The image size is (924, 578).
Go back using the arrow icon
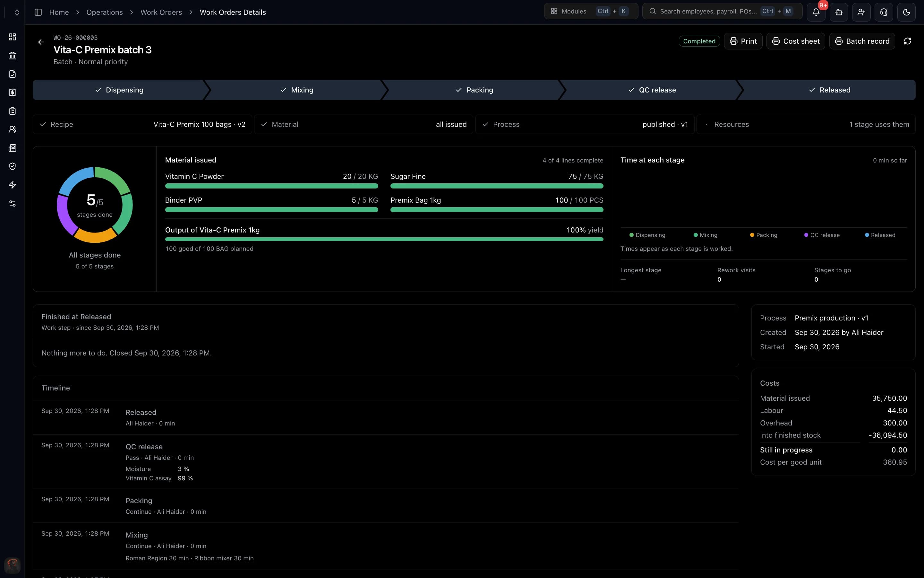[41, 42]
